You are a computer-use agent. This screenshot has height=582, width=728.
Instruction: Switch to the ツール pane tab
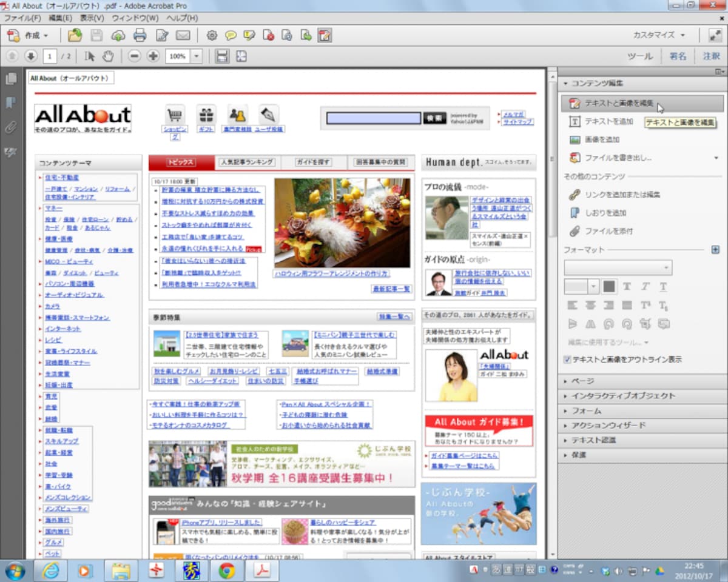click(640, 56)
